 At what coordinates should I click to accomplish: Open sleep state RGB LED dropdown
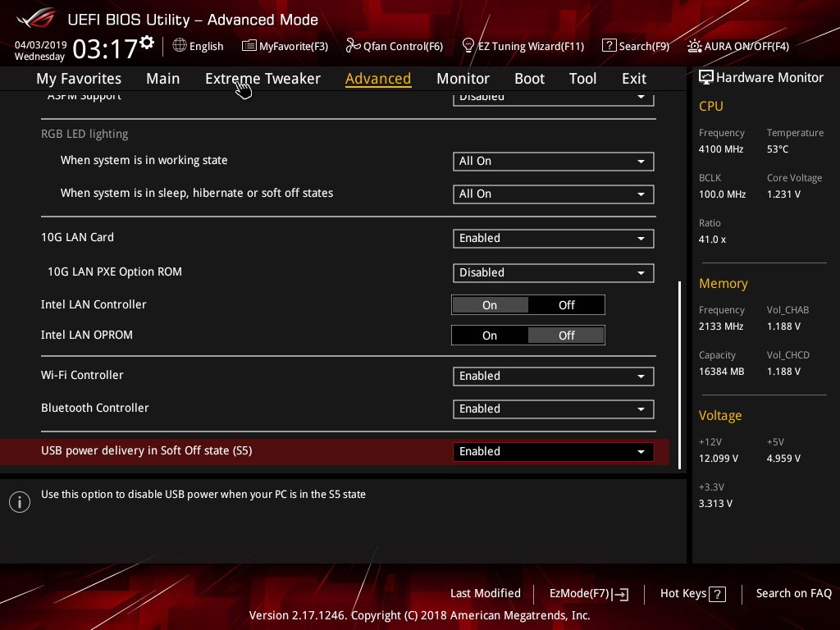coord(553,194)
